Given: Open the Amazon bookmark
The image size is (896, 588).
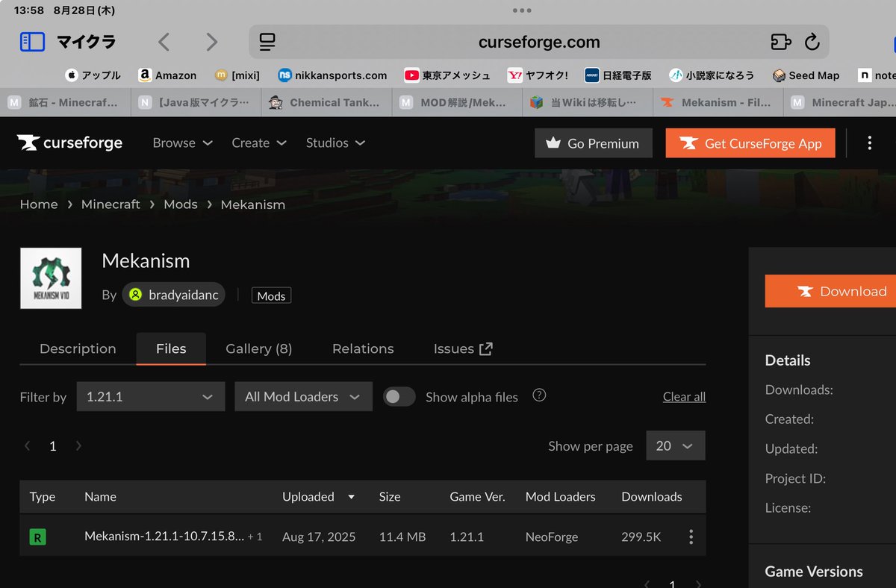Looking at the screenshot, I should 167,75.
